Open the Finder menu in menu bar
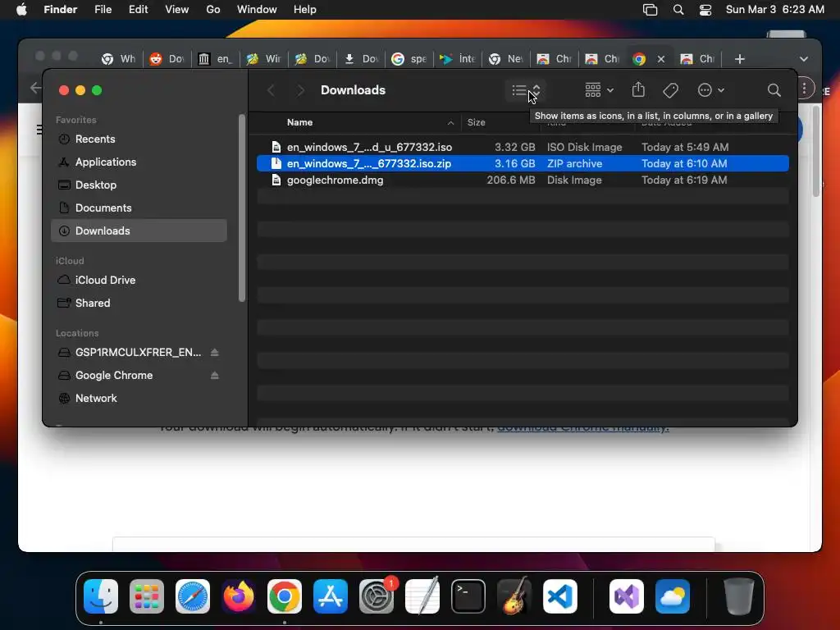Image resolution: width=840 pixels, height=630 pixels. pyautogui.click(x=61, y=10)
